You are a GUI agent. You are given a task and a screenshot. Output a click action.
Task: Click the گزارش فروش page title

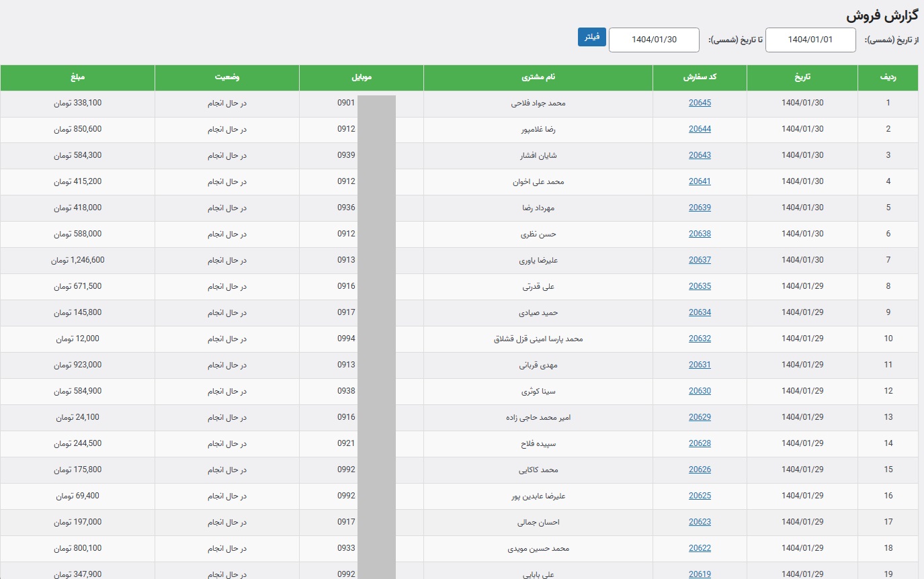click(882, 14)
